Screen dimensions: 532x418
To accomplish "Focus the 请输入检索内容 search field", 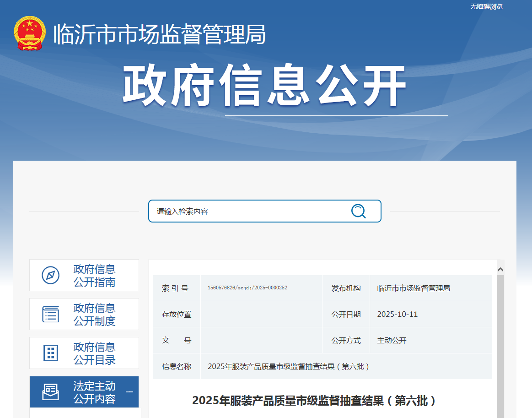I will pyautogui.click(x=247, y=211).
